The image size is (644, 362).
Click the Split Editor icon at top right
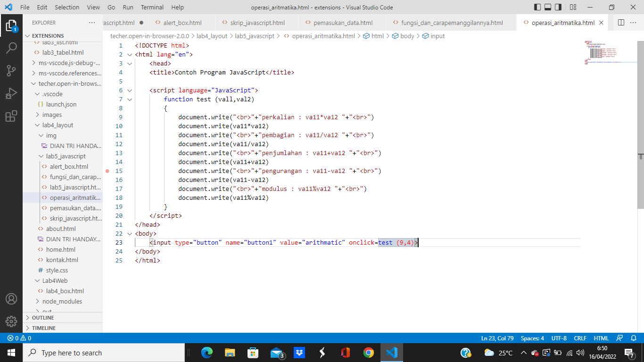[x=621, y=22]
